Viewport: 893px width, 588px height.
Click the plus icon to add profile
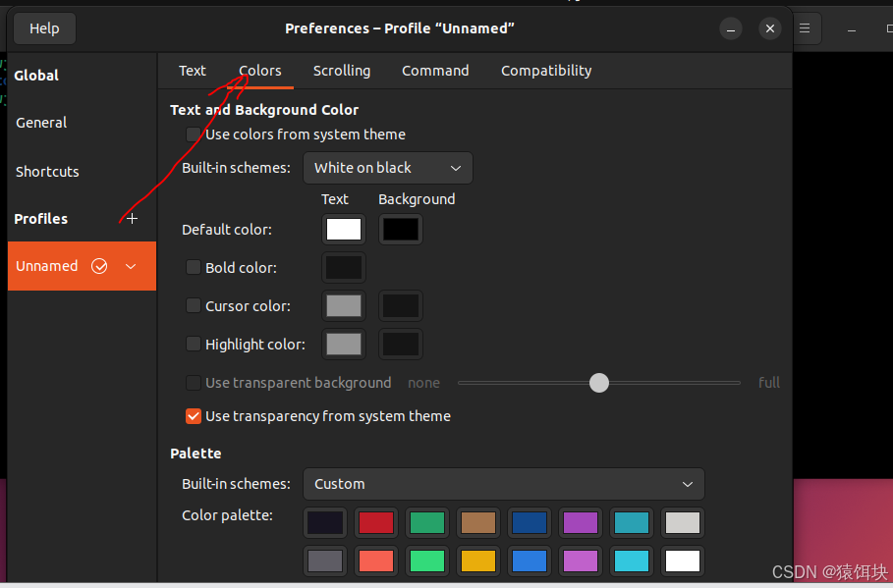(133, 219)
